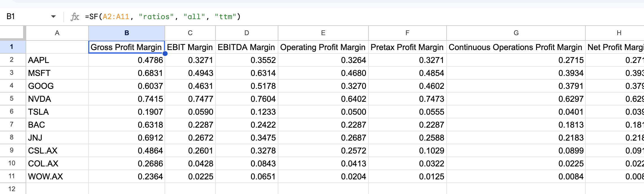The image size is (644, 194).
Task: Select the cell containing TSLA
Action: coord(57,112)
